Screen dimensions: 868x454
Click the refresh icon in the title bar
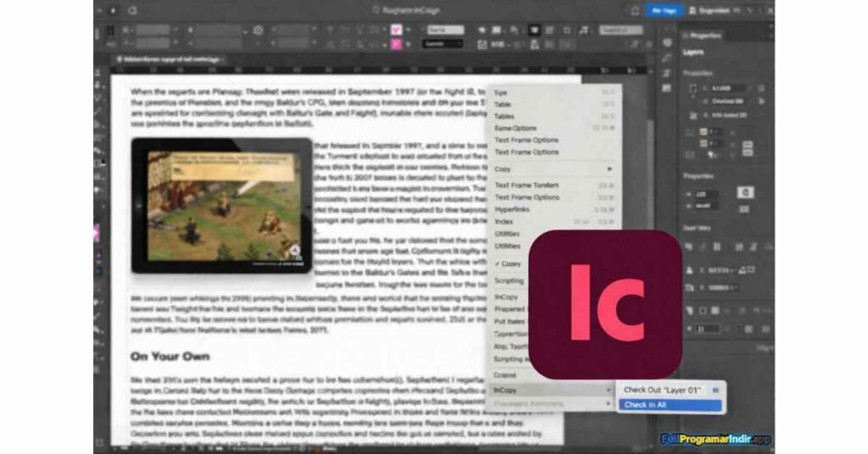pyautogui.click(x=132, y=10)
